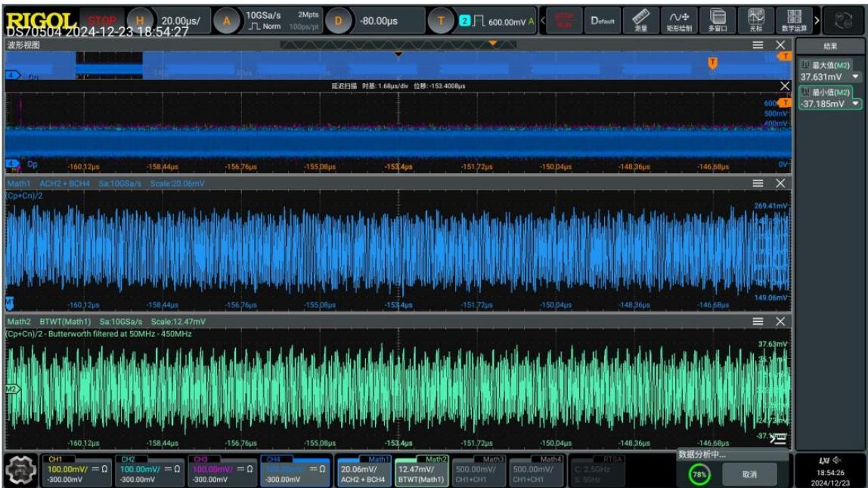This screenshot has height=488, width=868.
Task: Open the Math2 window hamburger menu
Action: click(x=758, y=322)
